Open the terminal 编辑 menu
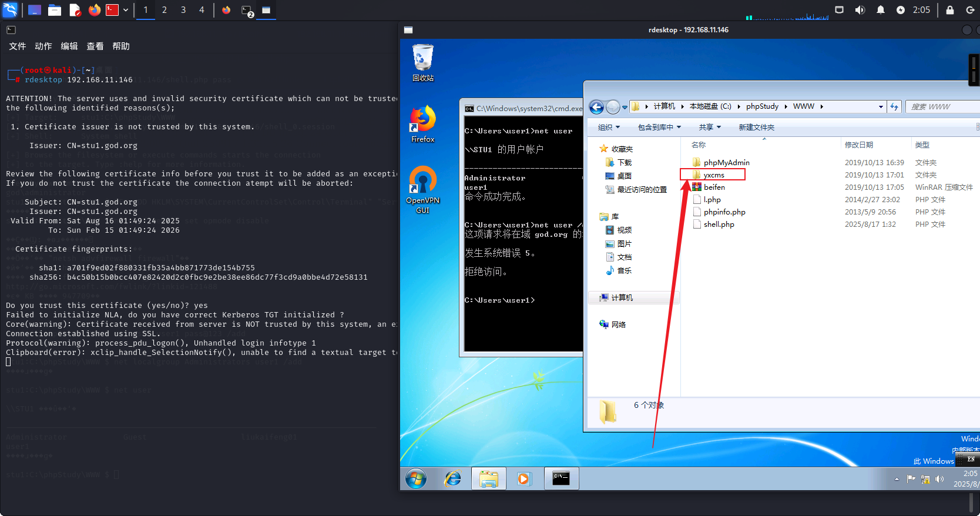Image resolution: width=980 pixels, height=516 pixels. point(69,46)
